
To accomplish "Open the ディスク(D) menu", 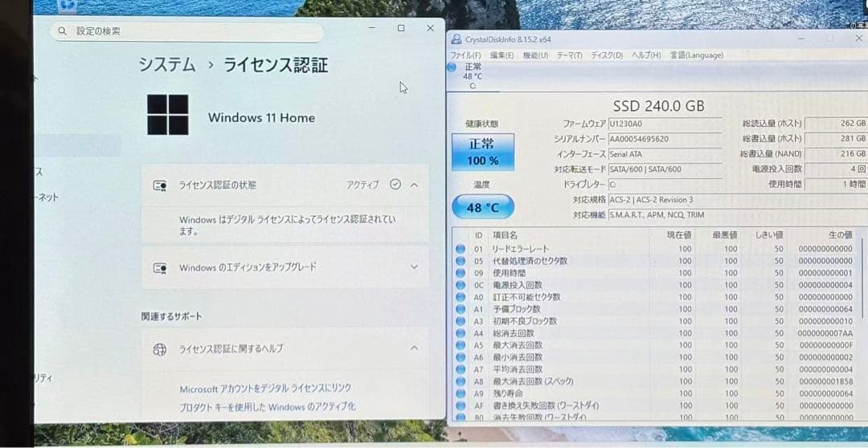I will [607, 55].
